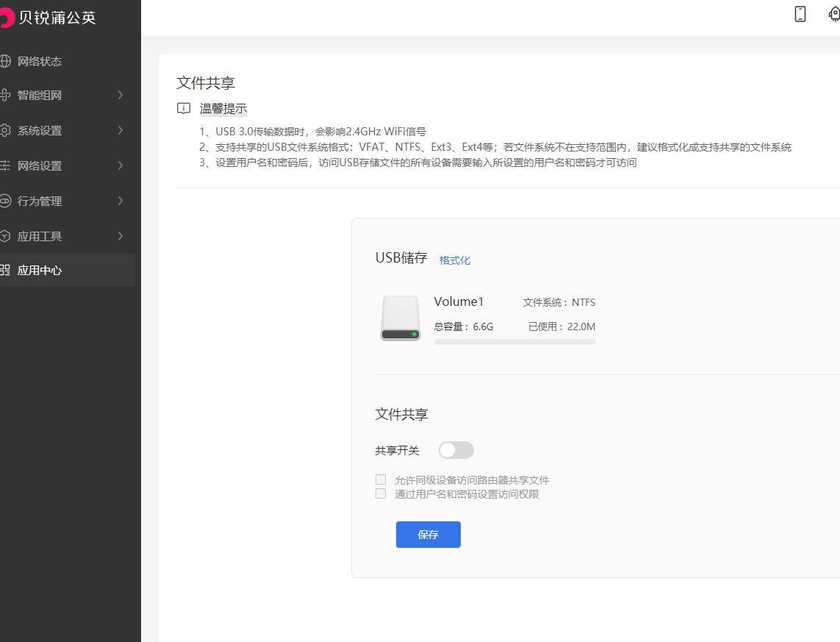The height and width of the screenshot is (642, 840).
Task: Click the 温馨提示 info icon
Action: (x=183, y=109)
